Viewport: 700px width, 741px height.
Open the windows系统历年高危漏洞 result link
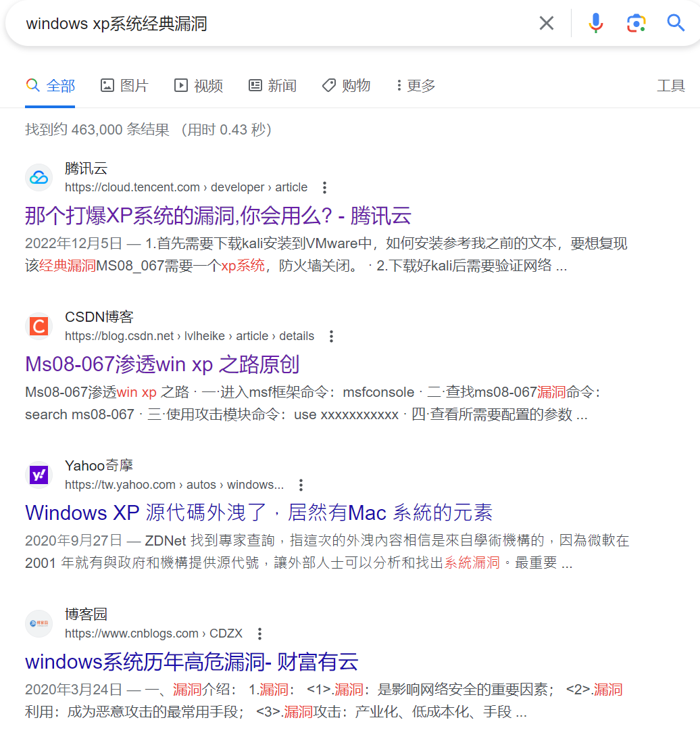coord(192,662)
